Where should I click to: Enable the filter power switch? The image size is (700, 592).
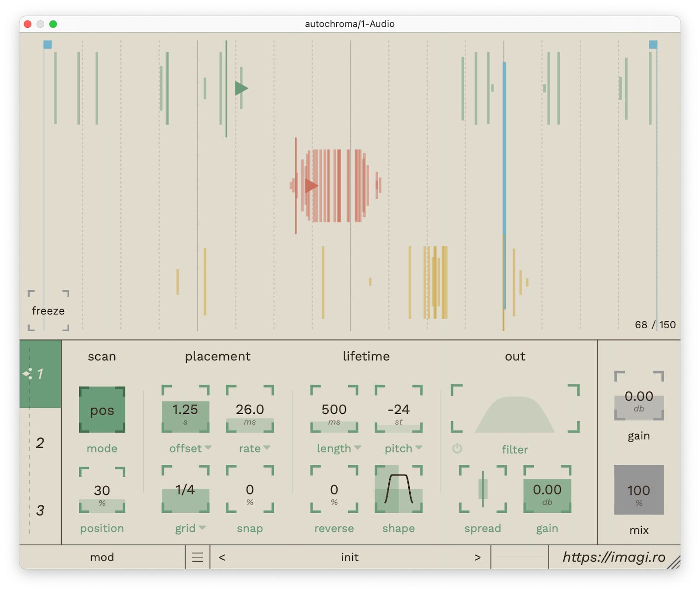click(x=458, y=449)
